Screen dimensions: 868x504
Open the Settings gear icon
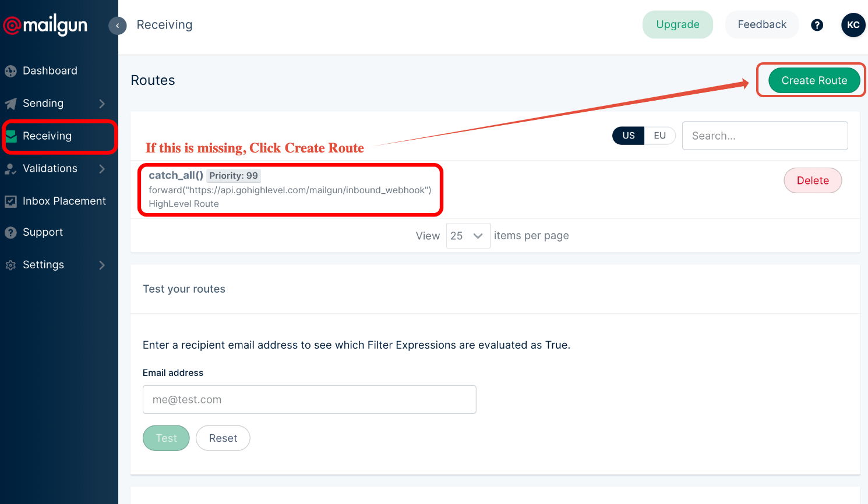(x=11, y=264)
